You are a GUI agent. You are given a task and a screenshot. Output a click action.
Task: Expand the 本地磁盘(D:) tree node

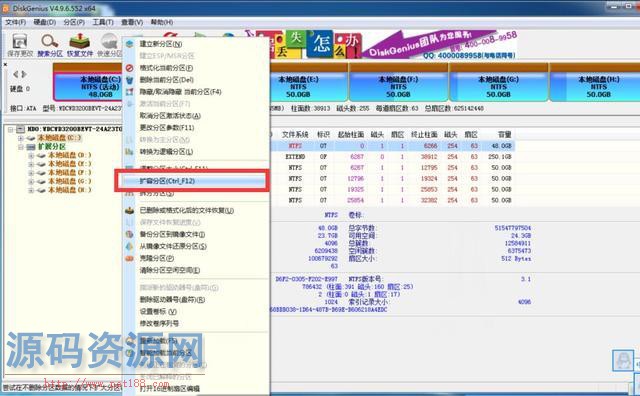(31, 156)
